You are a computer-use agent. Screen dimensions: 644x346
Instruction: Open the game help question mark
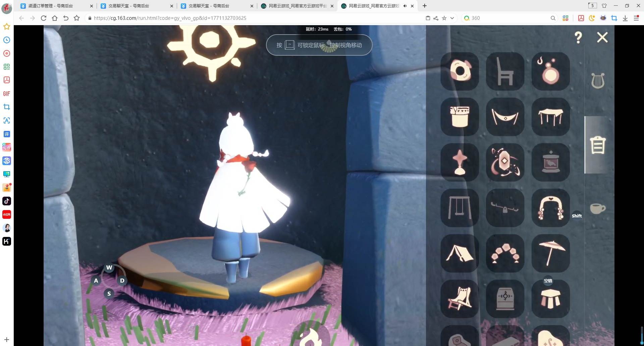click(578, 37)
